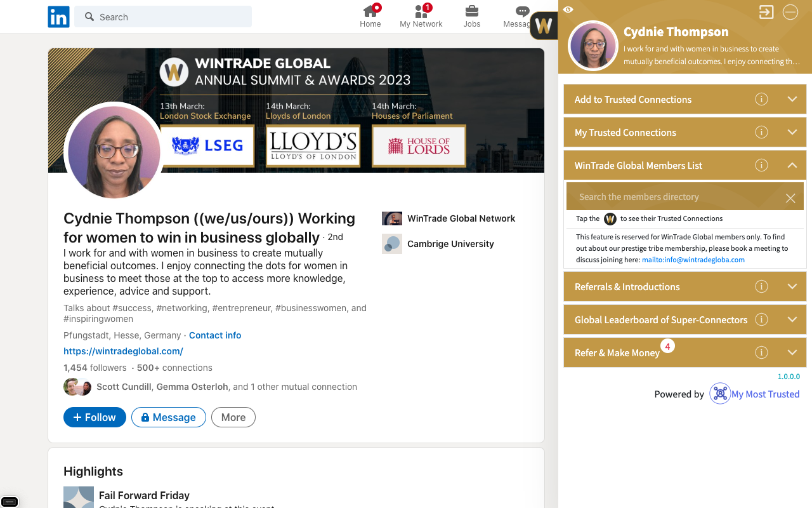Click the panel logout arrow icon
This screenshot has height=508, width=812.
pyautogui.click(x=766, y=12)
